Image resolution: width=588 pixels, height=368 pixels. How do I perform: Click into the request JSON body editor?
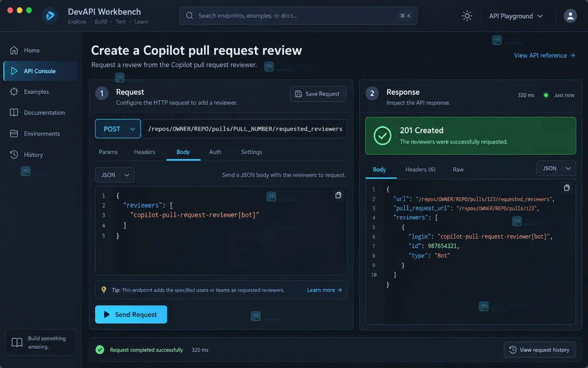coord(221,231)
